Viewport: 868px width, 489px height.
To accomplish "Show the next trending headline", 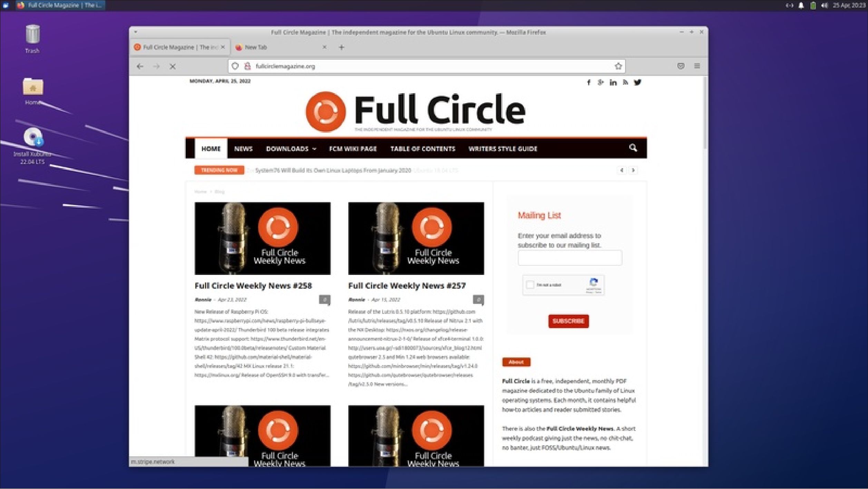I will pyautogui.click(x=633, y=170).
